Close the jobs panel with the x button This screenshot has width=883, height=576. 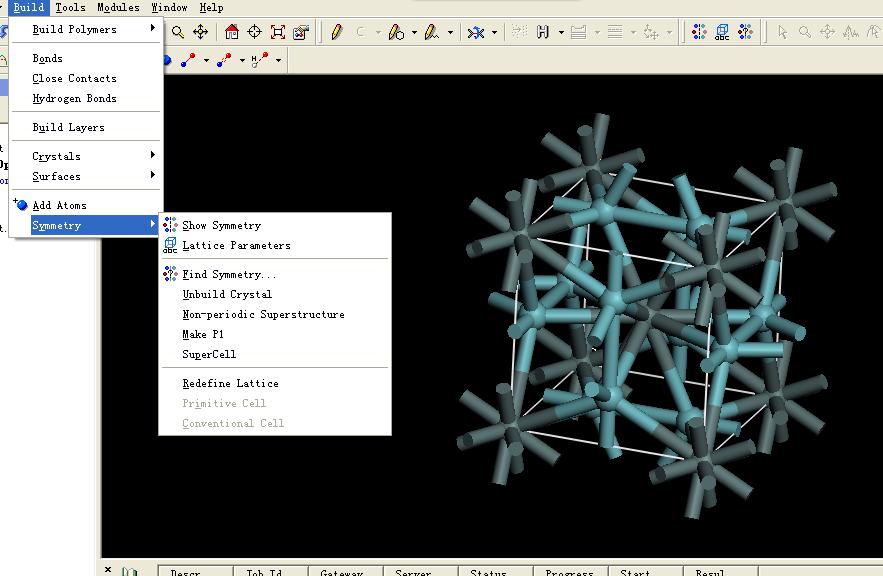108,570
